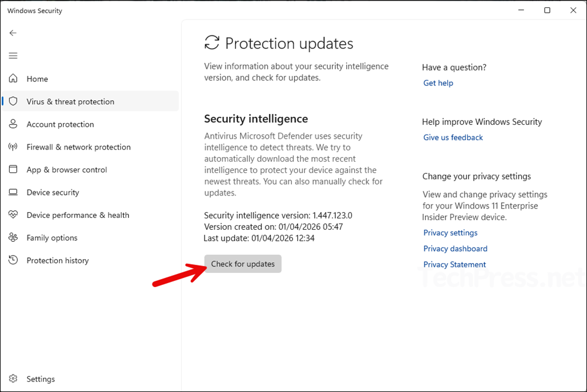Select Virus & threat protection menu entry
Screen dimensions: 587x392
pos(69,101)
